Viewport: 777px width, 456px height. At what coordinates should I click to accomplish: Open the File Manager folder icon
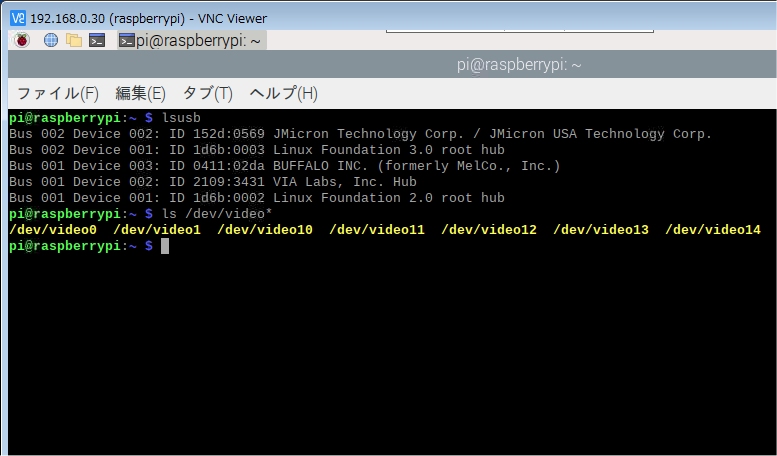coord(74,40)
